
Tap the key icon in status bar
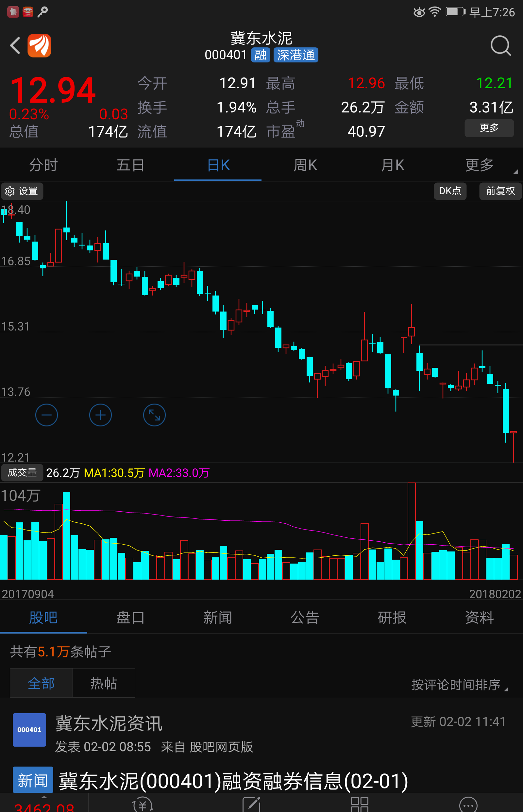point(42,12)
